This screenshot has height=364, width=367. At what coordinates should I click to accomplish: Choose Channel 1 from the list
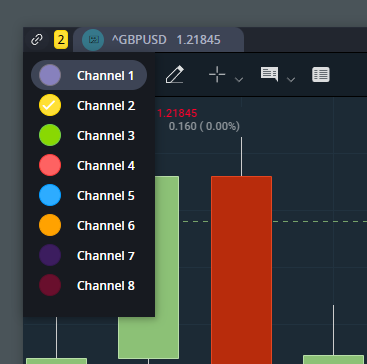(x=89, y=75)
